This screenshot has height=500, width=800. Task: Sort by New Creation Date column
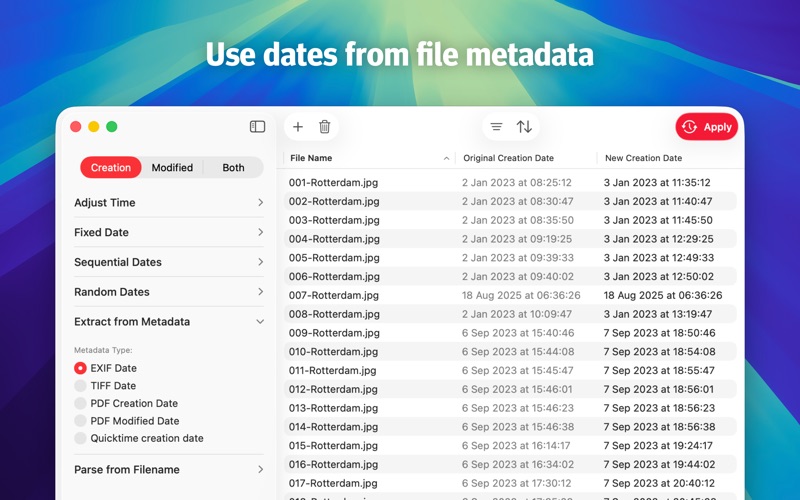click(x=670, y=158)
